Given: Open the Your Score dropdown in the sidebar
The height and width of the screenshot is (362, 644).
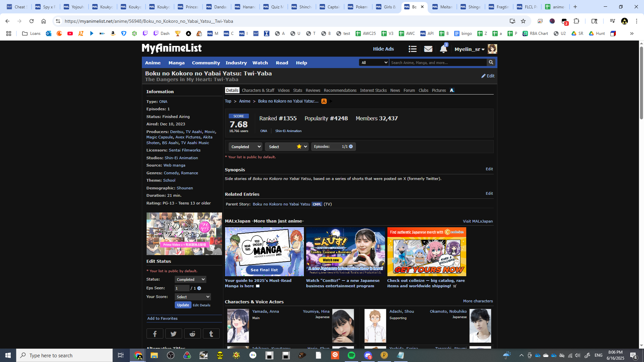Looking at the screenshot, I should pos(193,297).
